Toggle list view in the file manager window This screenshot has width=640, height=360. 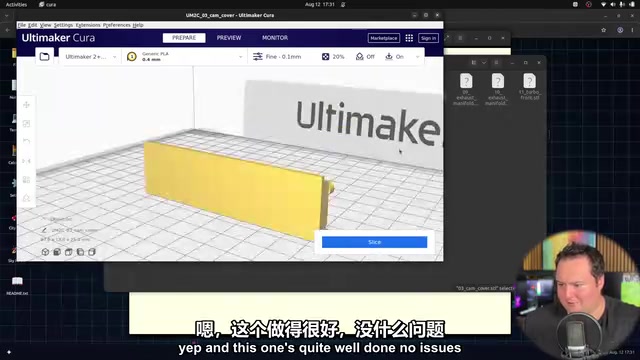[474, 62]
